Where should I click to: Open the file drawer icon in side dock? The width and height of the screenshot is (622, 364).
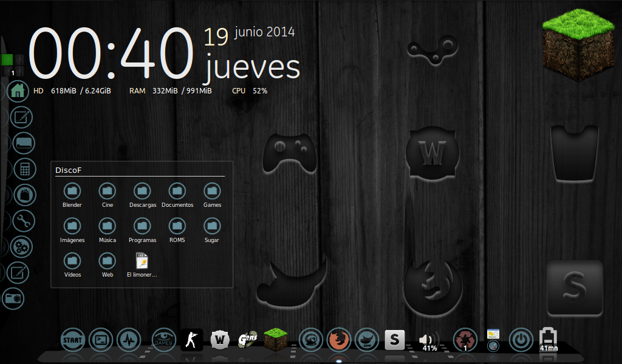[24, 143]
